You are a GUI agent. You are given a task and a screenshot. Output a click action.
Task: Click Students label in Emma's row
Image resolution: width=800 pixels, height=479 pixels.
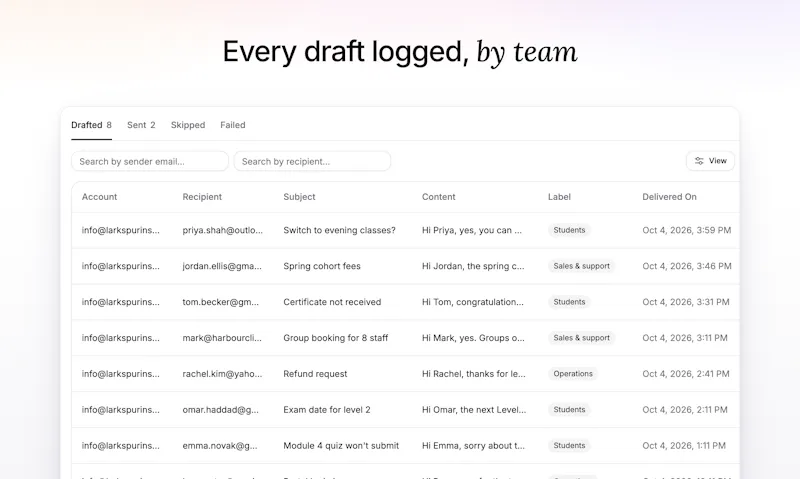pos(569,446)
